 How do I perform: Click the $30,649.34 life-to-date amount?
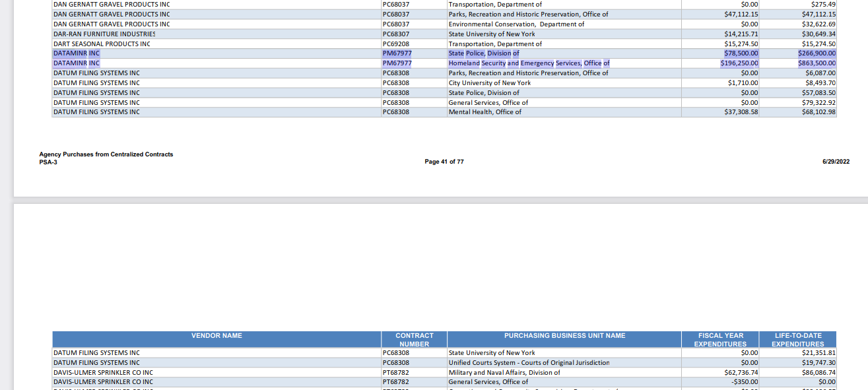pyautogui.click(x=818, y=34)
